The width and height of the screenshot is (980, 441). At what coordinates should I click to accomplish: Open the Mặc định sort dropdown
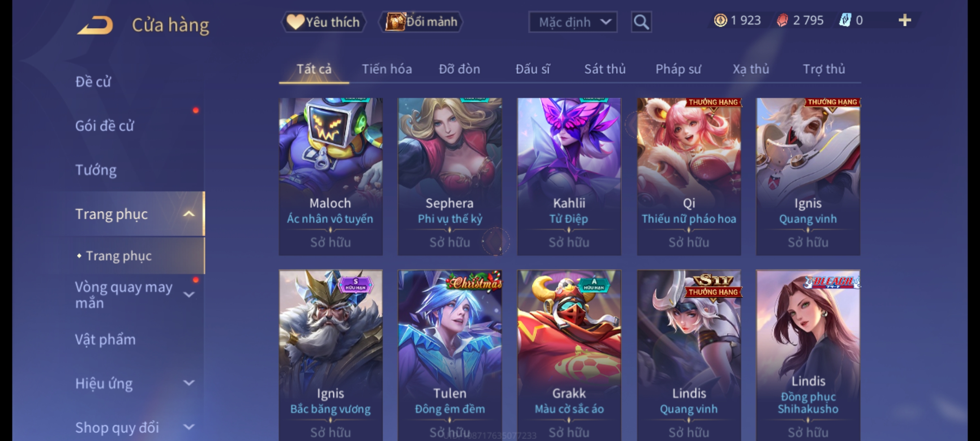point(573,22)
